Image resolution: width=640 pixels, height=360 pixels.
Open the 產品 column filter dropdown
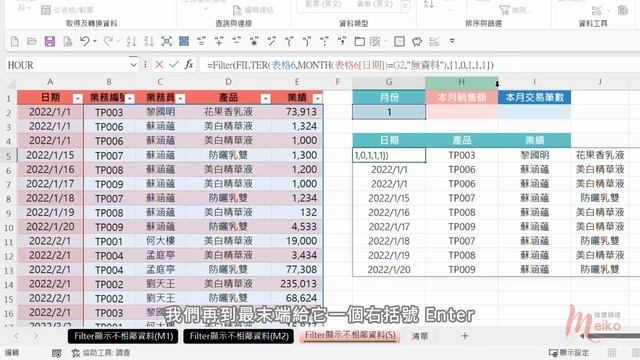[x=265, y=98]
